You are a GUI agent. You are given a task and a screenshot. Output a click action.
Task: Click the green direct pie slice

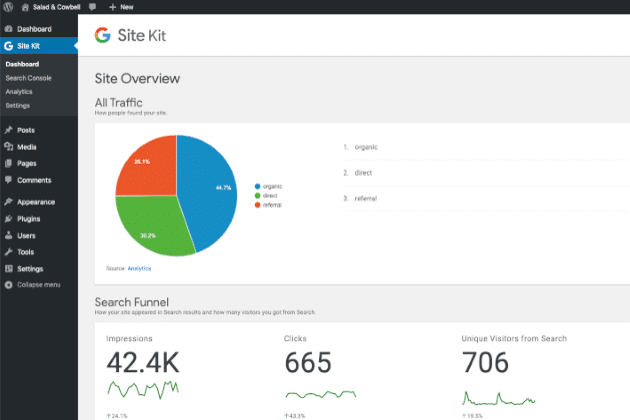coord(155,225)
